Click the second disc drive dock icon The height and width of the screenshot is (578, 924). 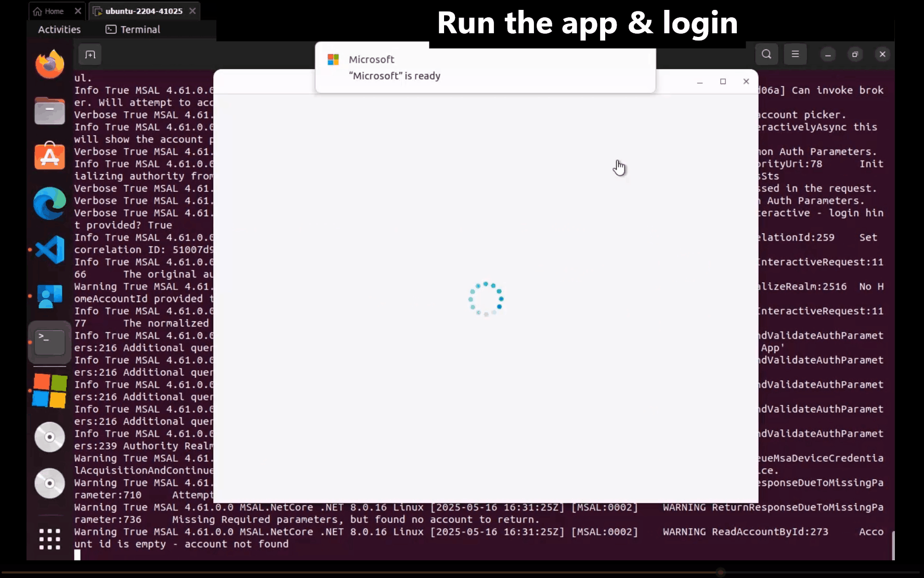49,483
